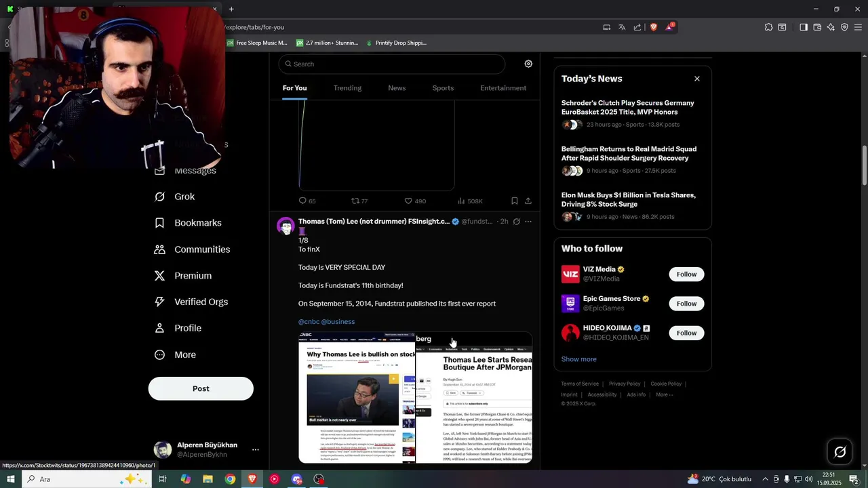Image resolution: width=868 pixels, height=488 pixels.
Task: Follow VIZ Media
Action: [x=686, y=274]
